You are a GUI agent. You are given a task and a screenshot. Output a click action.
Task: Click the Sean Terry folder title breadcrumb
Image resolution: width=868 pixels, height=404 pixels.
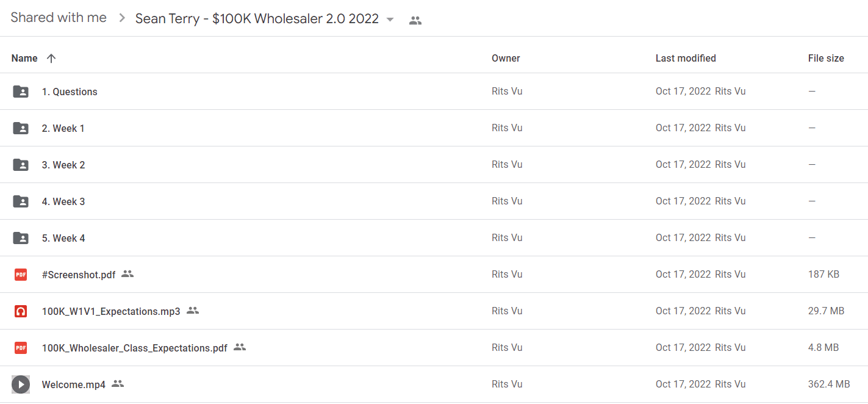257,19
